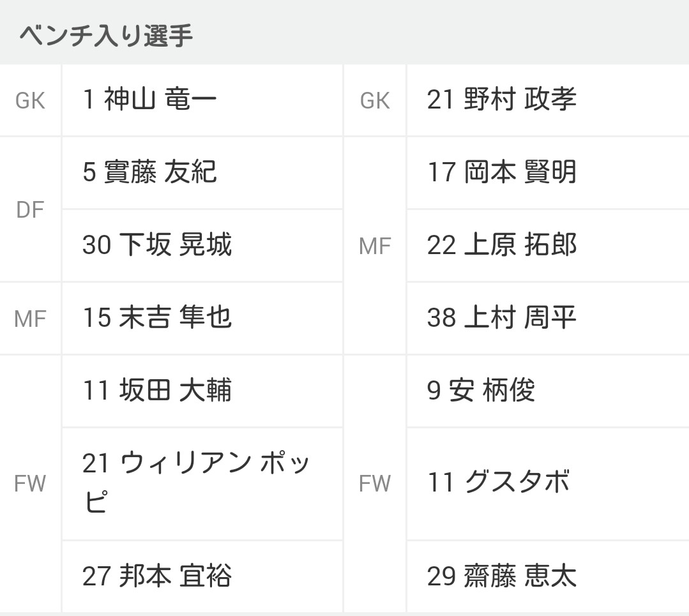Click the right team FW position label

[375, 483]
